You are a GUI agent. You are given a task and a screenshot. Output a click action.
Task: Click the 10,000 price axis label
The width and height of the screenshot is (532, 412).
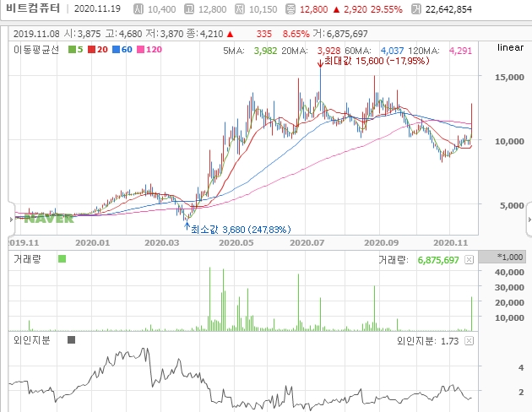pyautogui.click(x=509, y=141)
